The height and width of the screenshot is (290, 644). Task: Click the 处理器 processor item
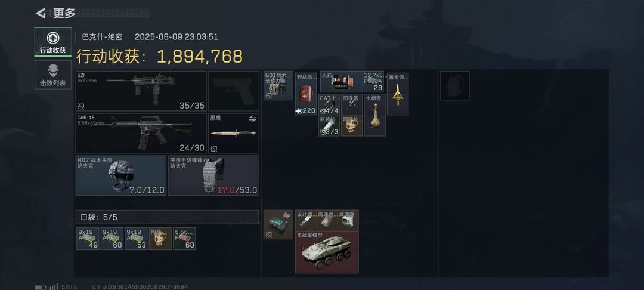(348, 221)
